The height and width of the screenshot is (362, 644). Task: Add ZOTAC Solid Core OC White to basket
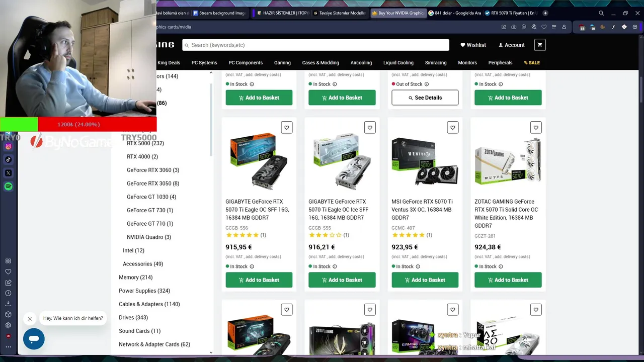click(x=508, y=280)
